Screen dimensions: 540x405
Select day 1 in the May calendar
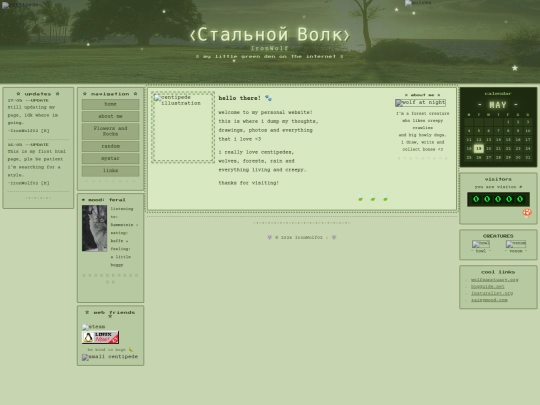pos(508,122)
